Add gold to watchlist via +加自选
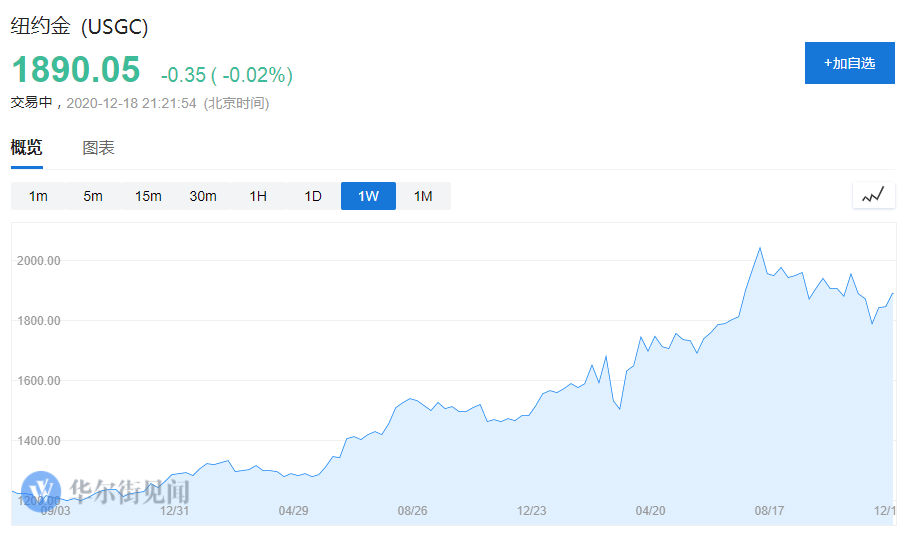The height and width of the screenshot is (537, 907). [x=849, y=63]
